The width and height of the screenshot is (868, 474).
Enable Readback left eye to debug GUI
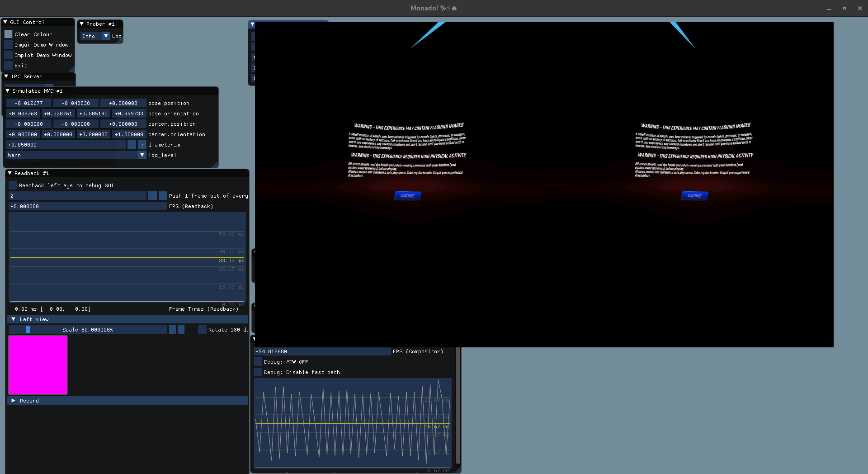pos(13,185)
